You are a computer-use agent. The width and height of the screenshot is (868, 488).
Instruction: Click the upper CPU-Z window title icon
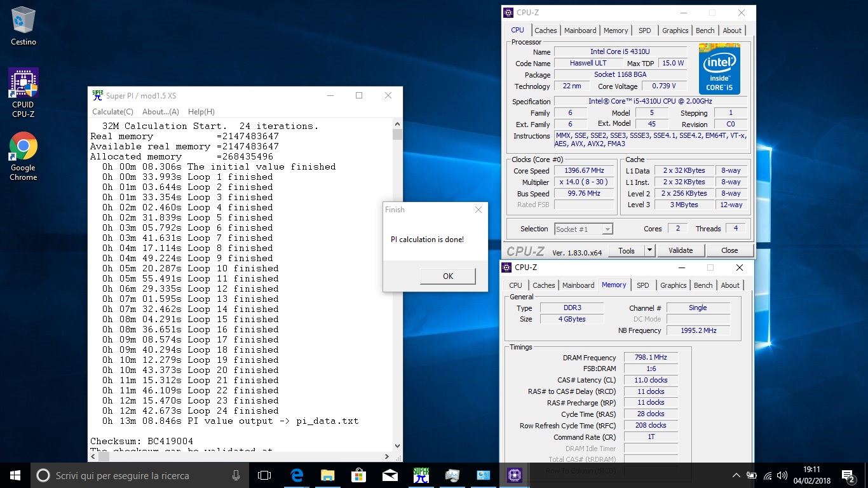pos(508,13)
